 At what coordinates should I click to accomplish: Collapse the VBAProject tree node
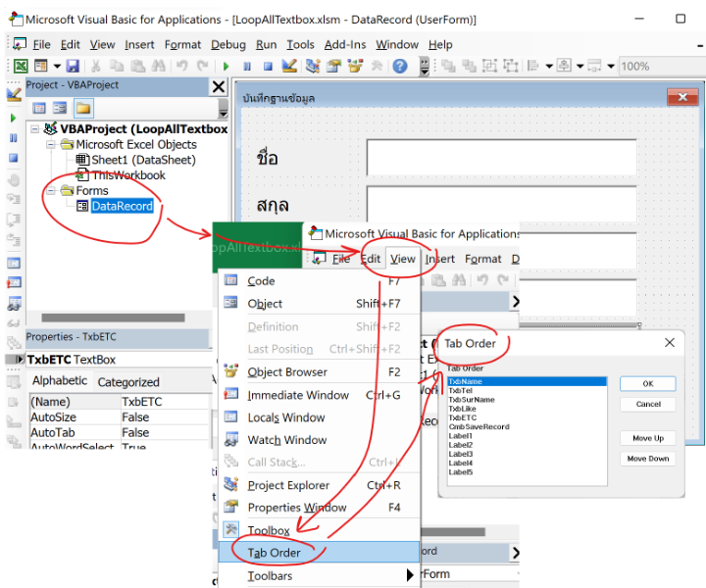(x=35, y=128)
